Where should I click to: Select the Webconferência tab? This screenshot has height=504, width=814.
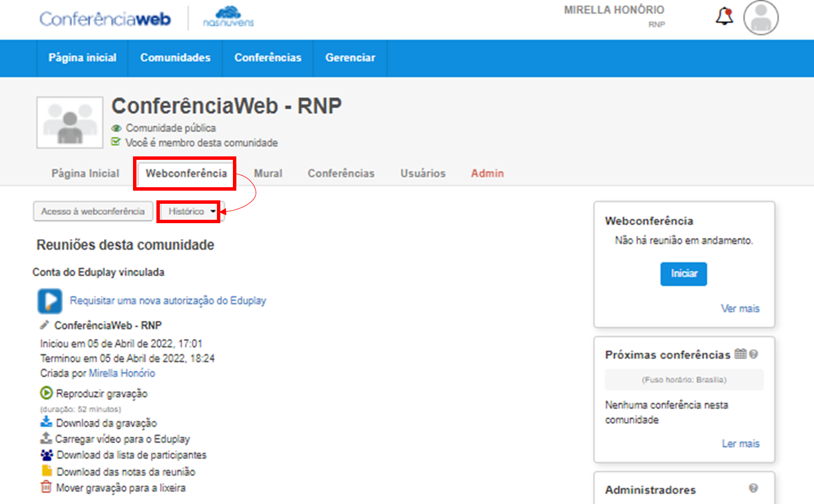(x=186, y=174)
